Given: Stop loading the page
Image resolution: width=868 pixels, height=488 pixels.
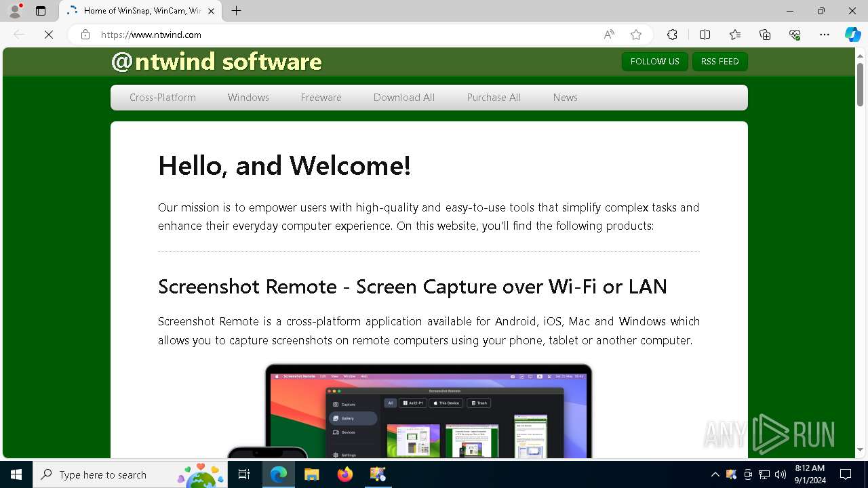Looking at the screenshot, I should [49, 35].
